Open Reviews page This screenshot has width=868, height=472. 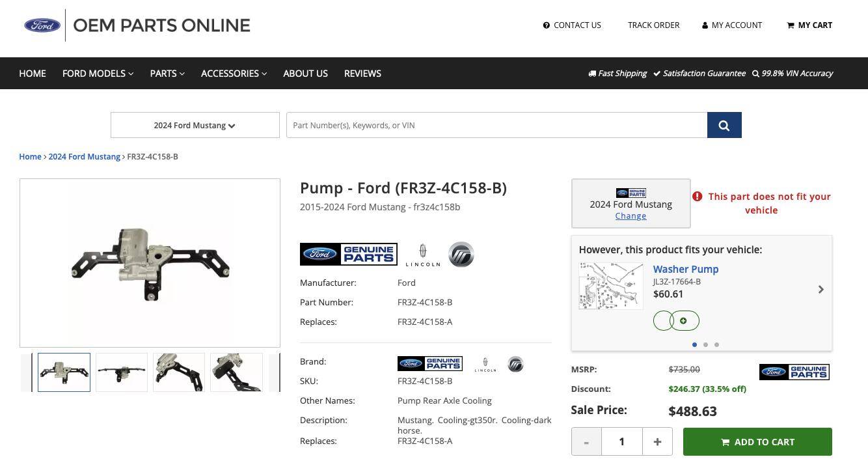pyautogui.click(x=362, y=74)
